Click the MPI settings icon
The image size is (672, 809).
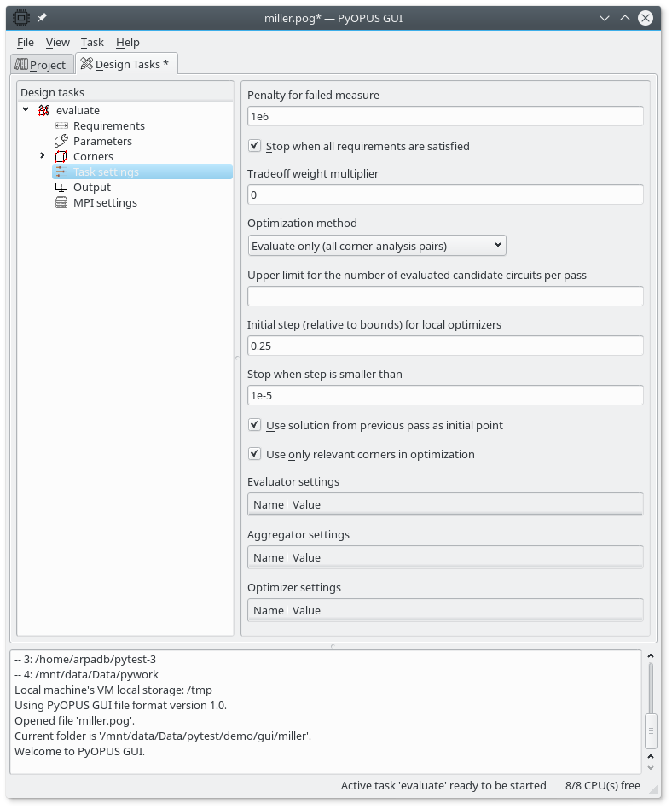pos(61,202)
